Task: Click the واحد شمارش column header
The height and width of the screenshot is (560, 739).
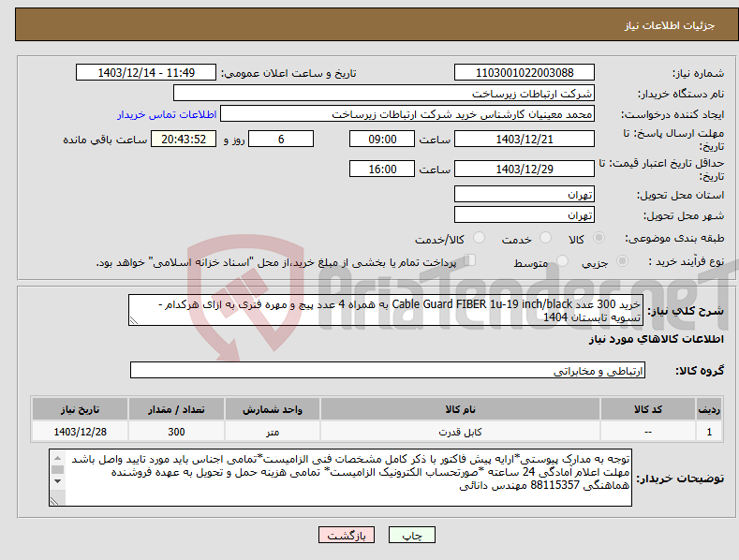Action: click(273, 409)
